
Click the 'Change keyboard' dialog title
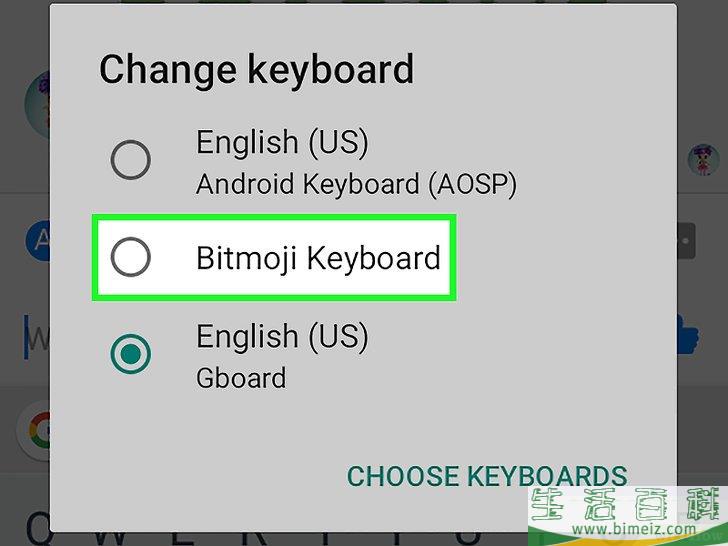[x=256, y=70]
